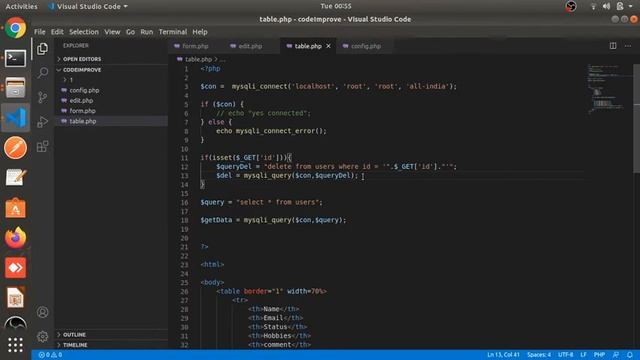
Task: Open the Terminal menu
Action: pos(173,32)
